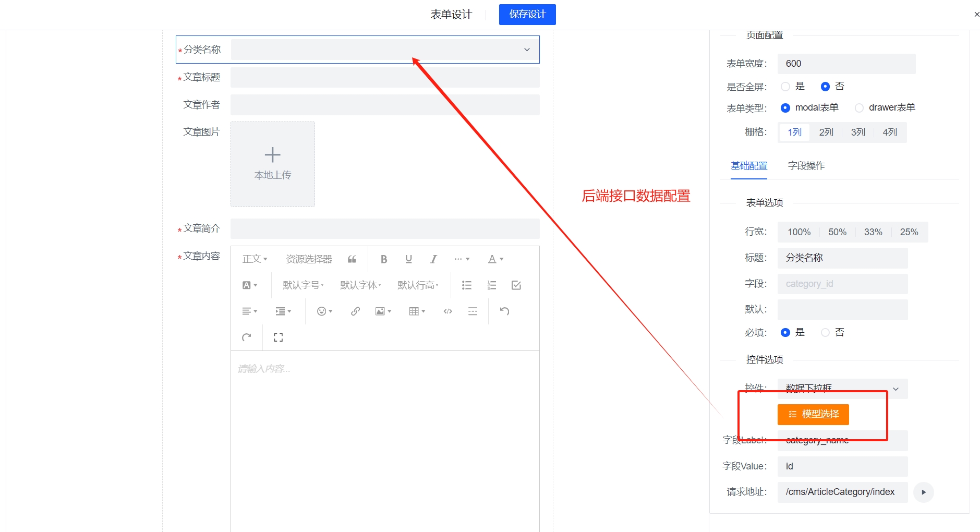Open the 默认字号 font size dropdown

click(x=303, y=285)
